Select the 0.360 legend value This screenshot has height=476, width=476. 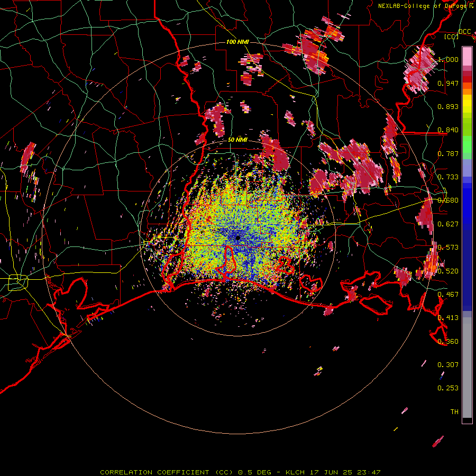click(x=448, y=342)
